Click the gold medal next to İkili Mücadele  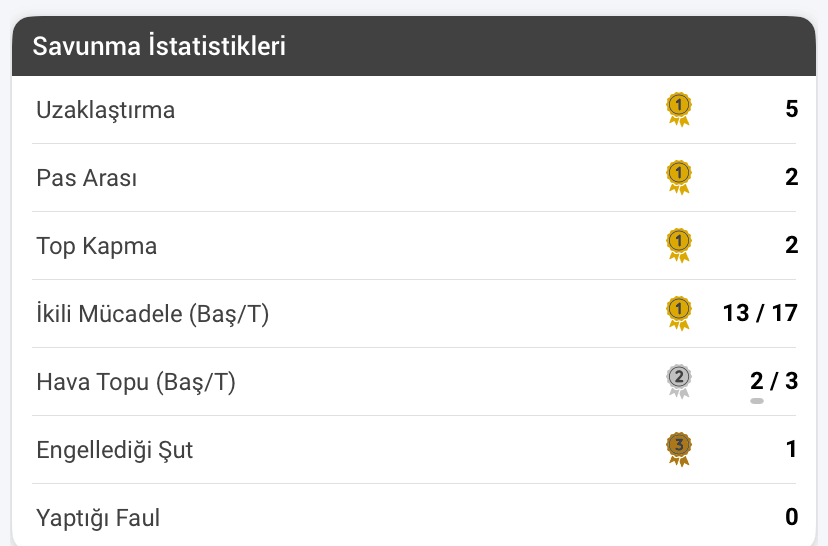pos(679,313)
